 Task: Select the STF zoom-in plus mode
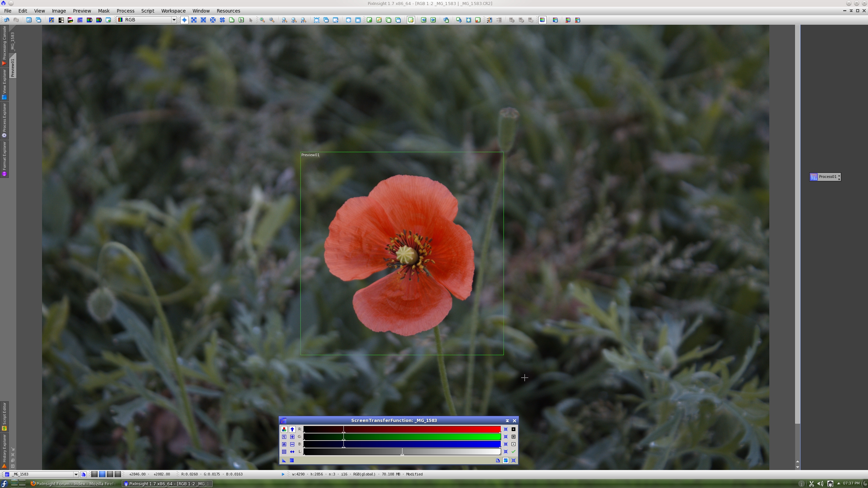point(292,437)
